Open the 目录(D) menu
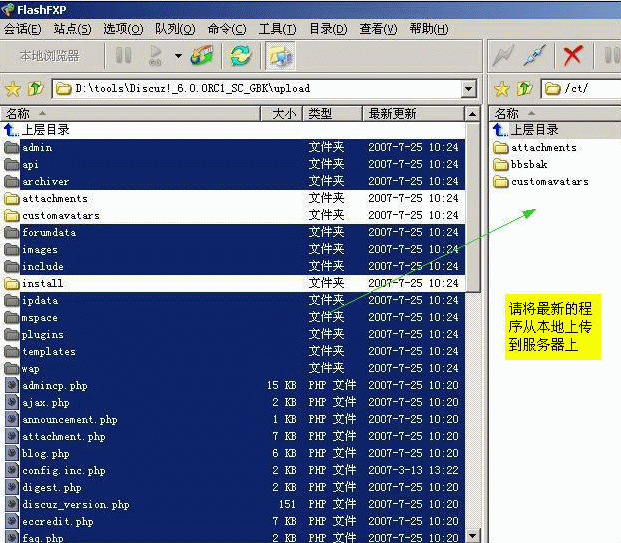This screenshot has height=543, width=621. [328, 29]
